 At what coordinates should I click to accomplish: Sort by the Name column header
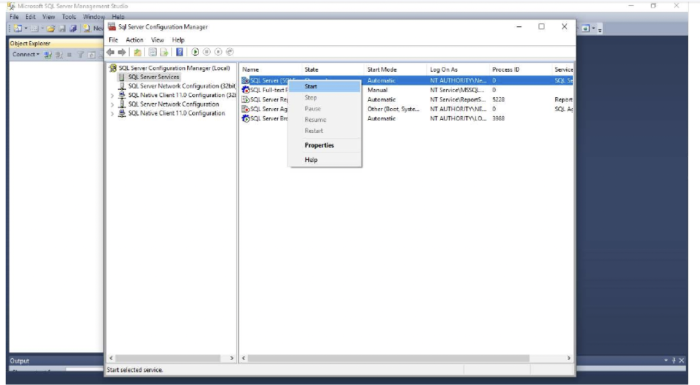pos(271,70)
